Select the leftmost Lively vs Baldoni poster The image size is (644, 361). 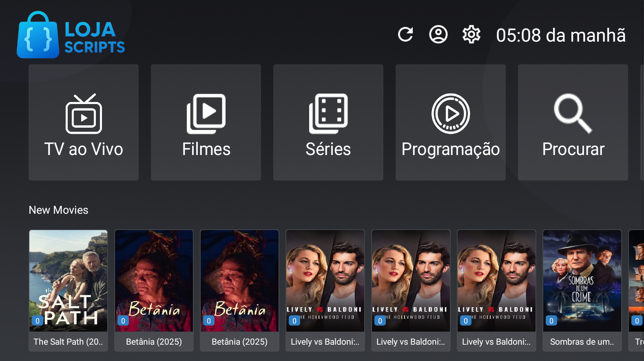pos(325,281)
